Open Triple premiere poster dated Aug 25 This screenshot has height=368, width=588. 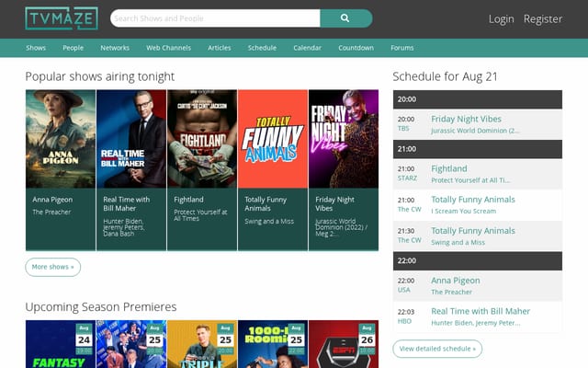(x=202, y=344)
